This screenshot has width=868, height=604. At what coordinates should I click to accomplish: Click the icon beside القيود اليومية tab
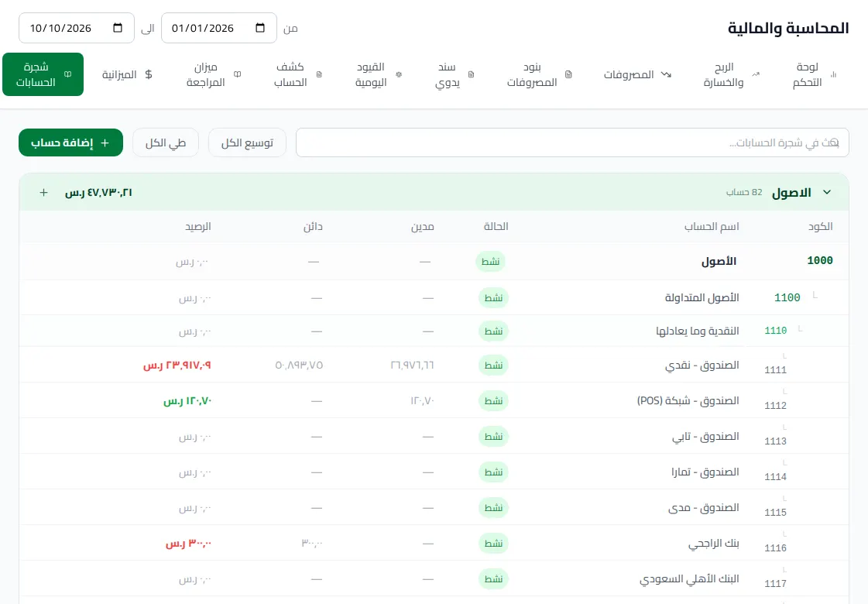point(399,74)
